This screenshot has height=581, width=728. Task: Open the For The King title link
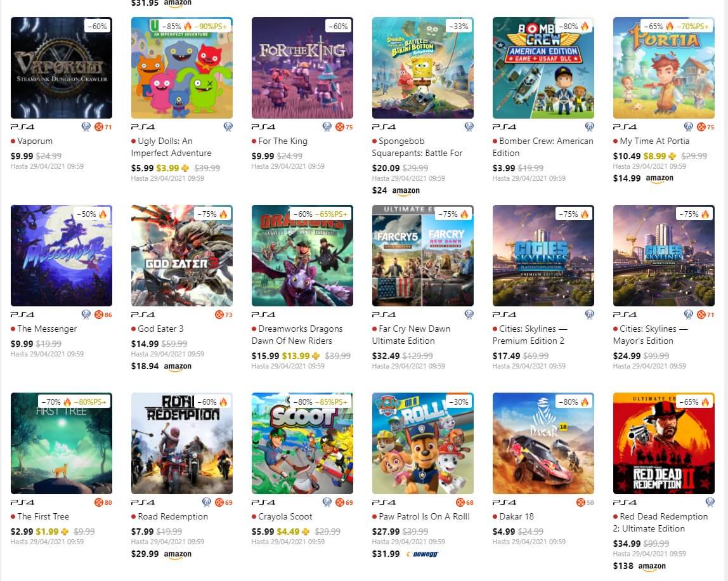[283, 141]
